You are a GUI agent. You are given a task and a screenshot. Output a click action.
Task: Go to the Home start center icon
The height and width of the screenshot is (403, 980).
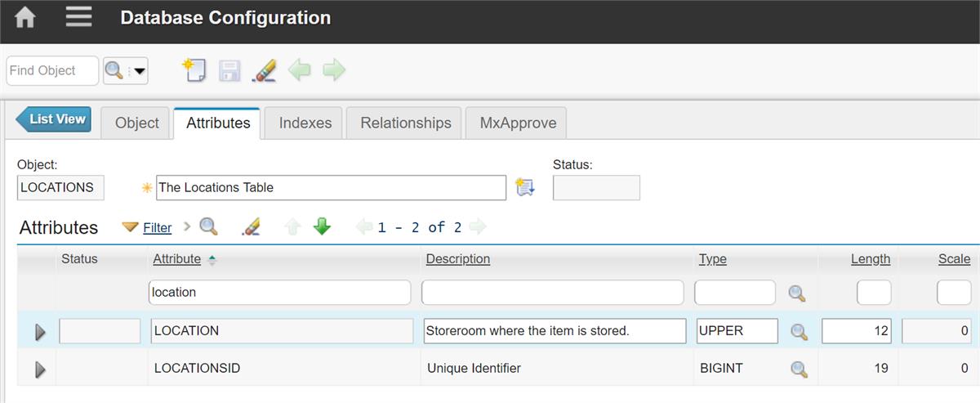[25, 17]
